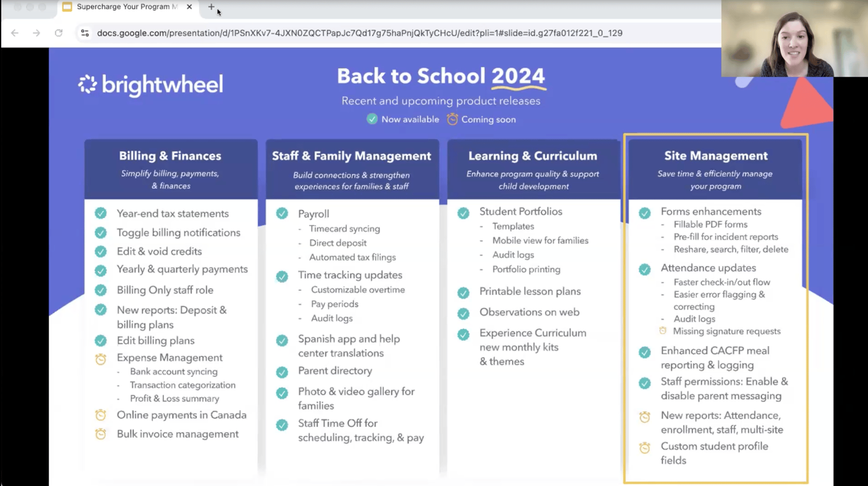The image size is (868, 486).
Task: Click the checkmark next to "Student Portfolios"
Action: 464,213
